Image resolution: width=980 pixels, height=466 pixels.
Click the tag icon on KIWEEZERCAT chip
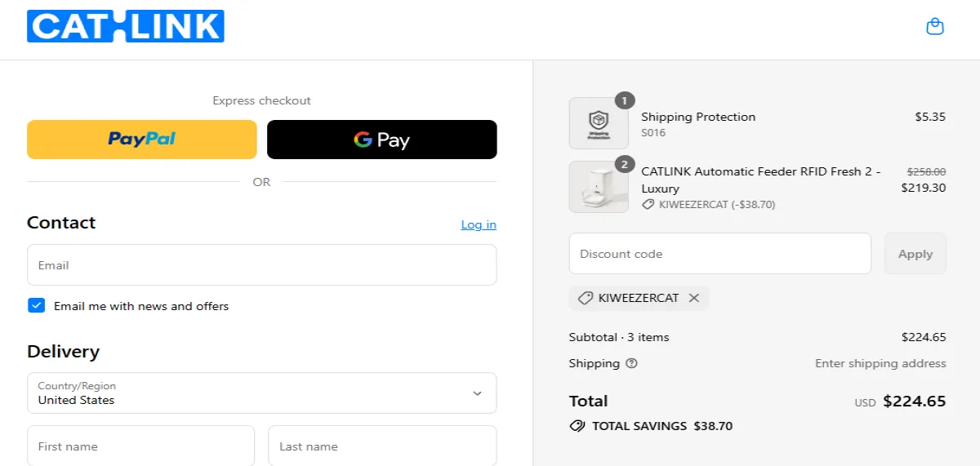point(586,298)
